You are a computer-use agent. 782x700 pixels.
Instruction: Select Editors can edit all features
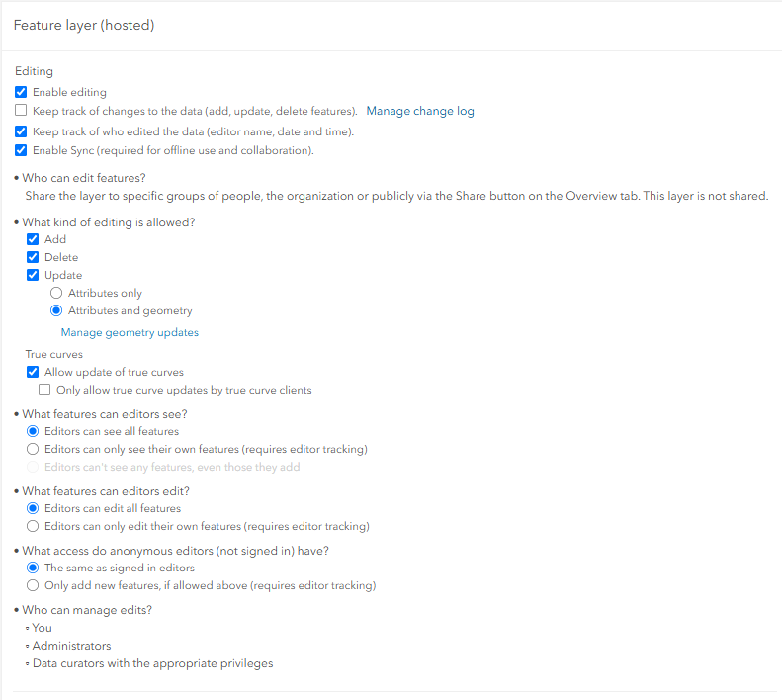coord(33,508)
